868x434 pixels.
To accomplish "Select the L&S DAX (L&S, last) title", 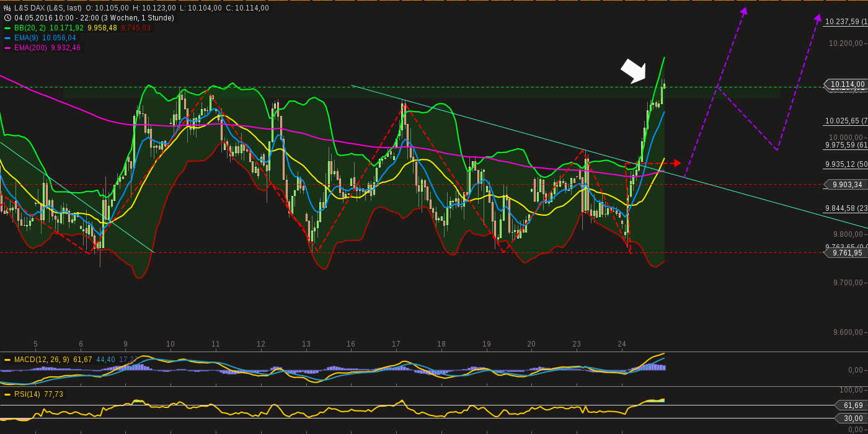I will (x=48, y=8).
